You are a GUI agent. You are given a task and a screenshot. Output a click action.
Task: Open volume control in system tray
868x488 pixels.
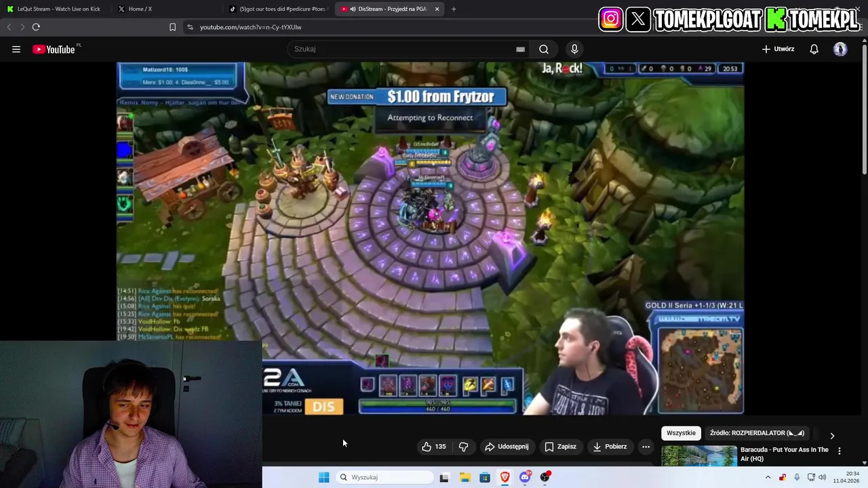coord(822,477)
